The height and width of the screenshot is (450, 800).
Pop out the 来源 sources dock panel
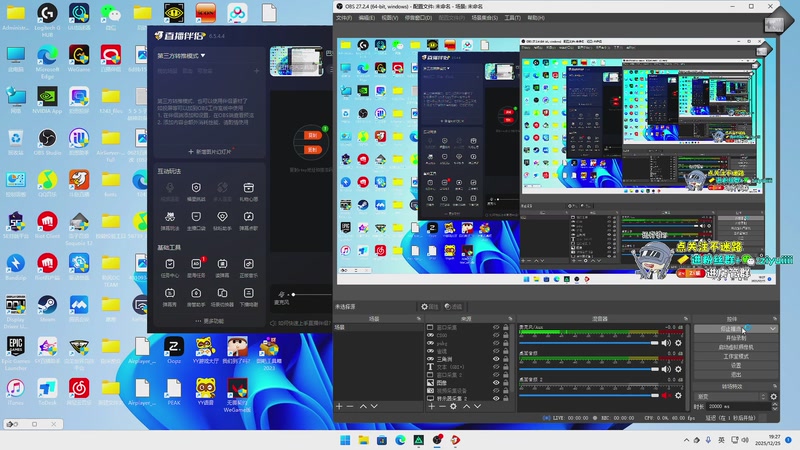pyautogui.click(x=510, y=318)
